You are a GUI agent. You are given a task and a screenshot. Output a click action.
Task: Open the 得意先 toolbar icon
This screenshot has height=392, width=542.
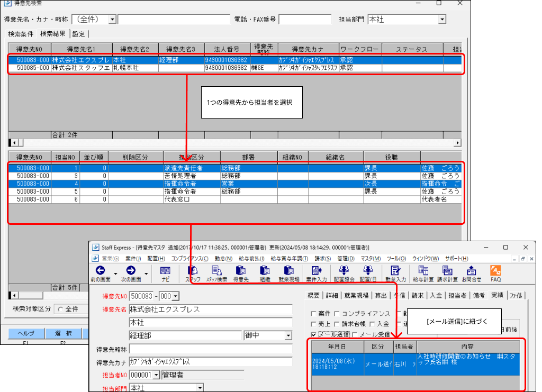coord(241,270)
